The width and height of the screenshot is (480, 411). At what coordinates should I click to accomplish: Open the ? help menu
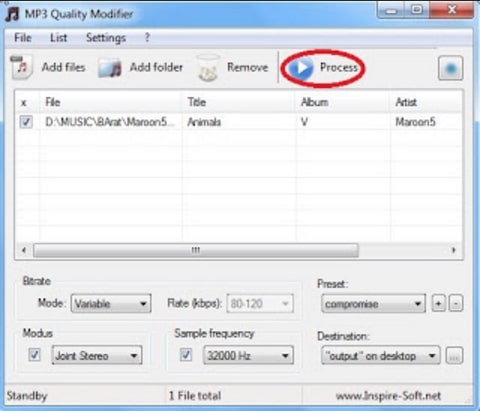point(147,37)
